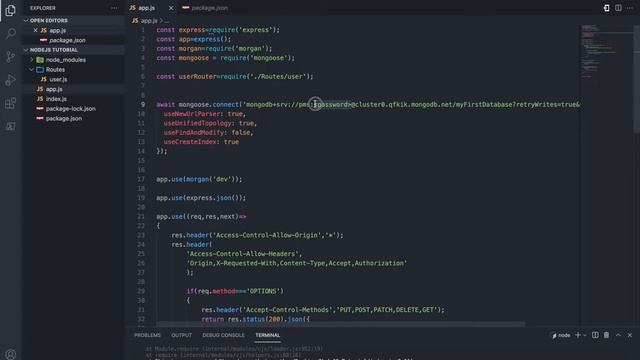Collapse the Open Editors section
This screenshot has height=360, width=640.
point(49,20)
